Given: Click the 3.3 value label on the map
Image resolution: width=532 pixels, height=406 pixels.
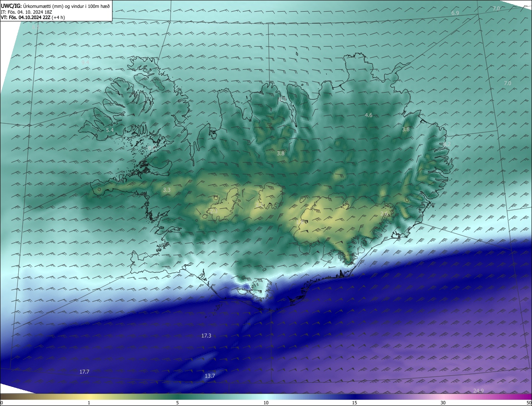Looking at the screenshot, I should 167,190.
